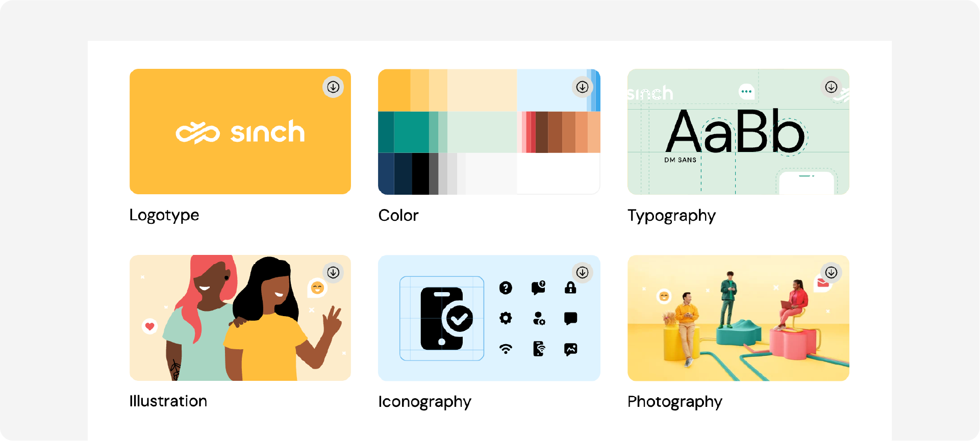Download the Photography assets
Screen dimensions: 980x441
[831, 272]
